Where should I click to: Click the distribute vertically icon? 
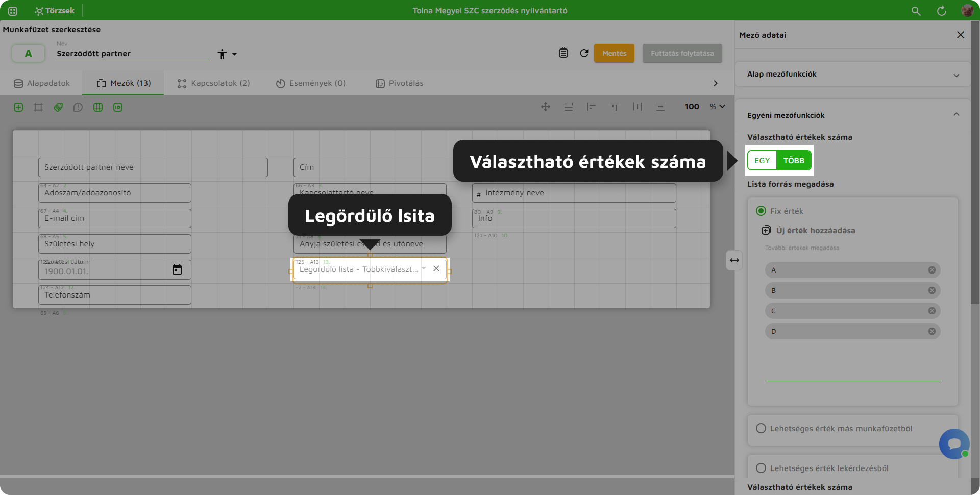[x=660, y=107]
